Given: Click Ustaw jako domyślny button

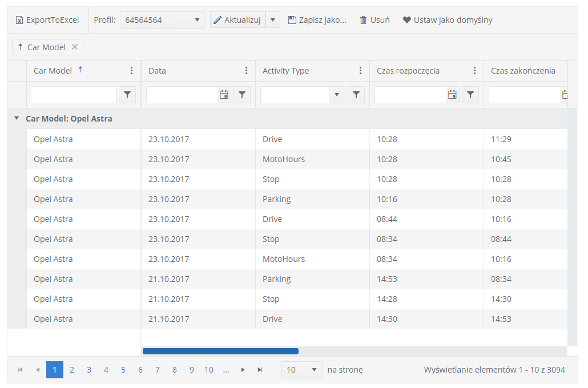Looking at the screenshot, I should click(448, 20).
